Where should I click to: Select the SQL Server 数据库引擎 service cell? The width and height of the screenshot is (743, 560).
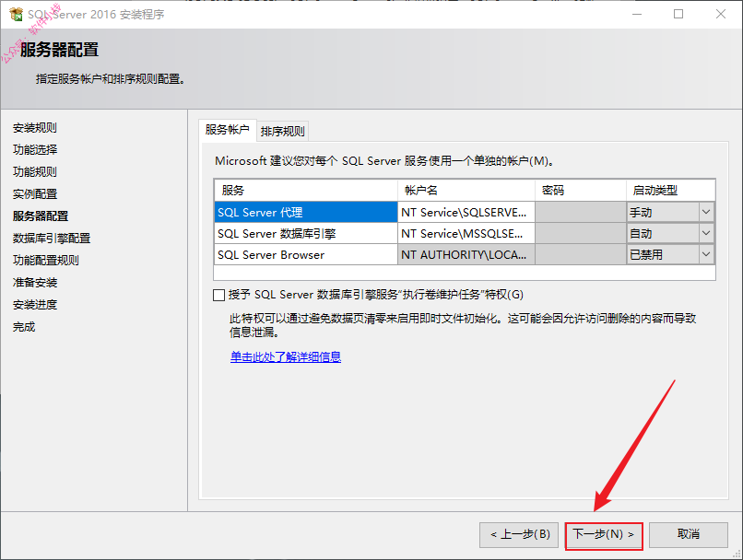click(x=306, y=233)
